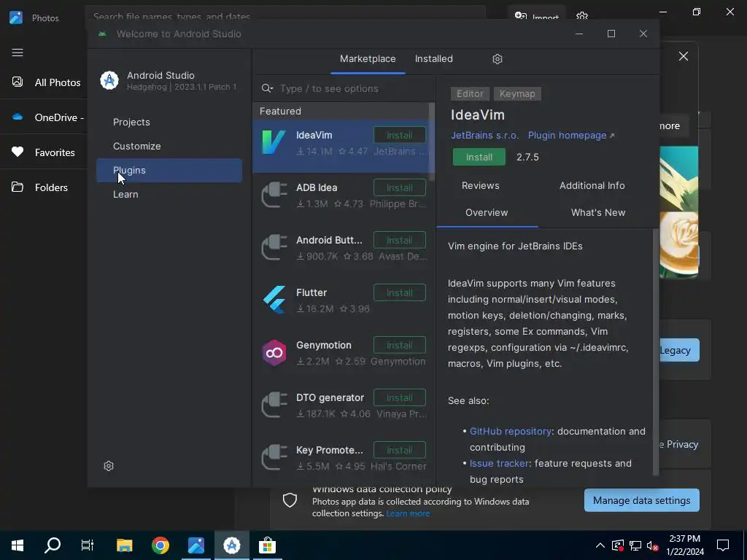Screen dimensions: 747x560
Task: Click the search magnifier in the plugin search
Action: point(267,88)
